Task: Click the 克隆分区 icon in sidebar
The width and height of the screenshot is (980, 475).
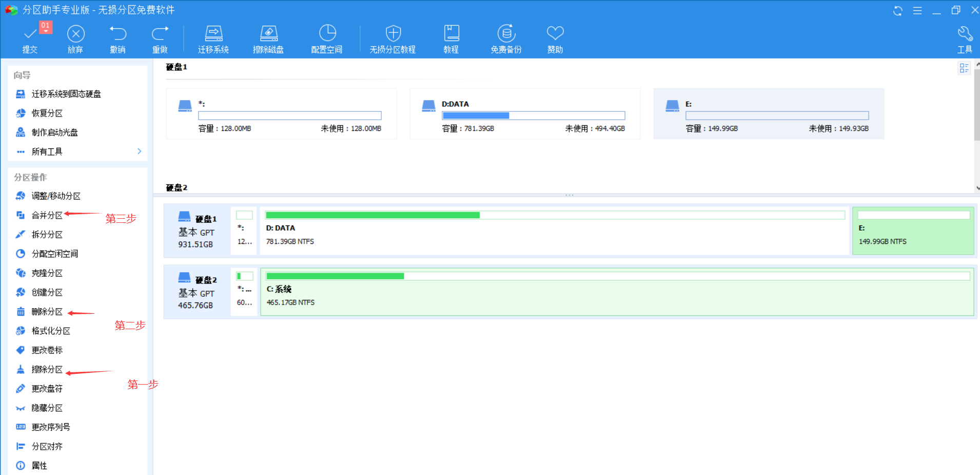Action: pos(21,273)
